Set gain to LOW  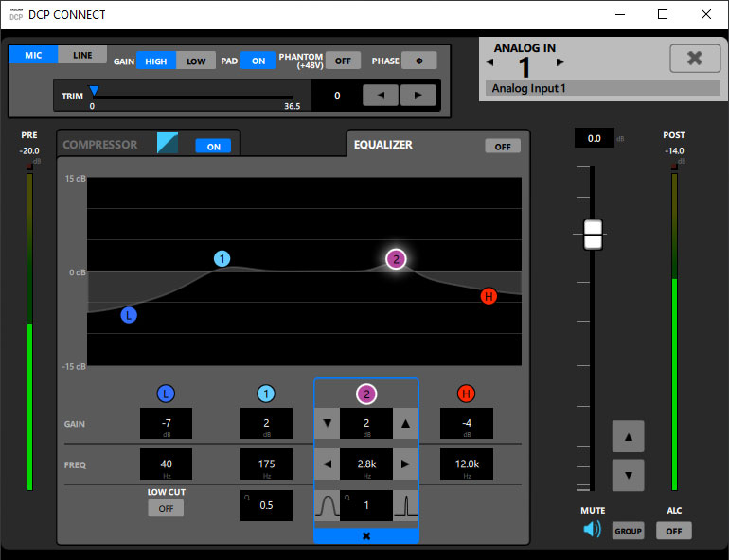[x=196, y=61]
